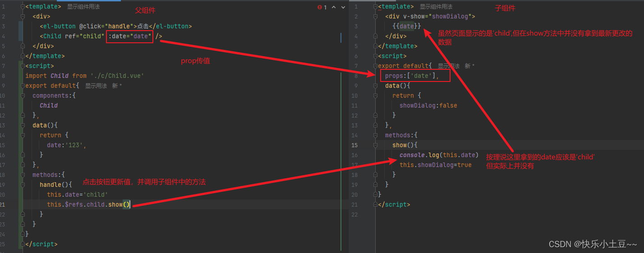Collapse the data(){ fold on line 9
This screenshot has height=253, width=644.
376,86
